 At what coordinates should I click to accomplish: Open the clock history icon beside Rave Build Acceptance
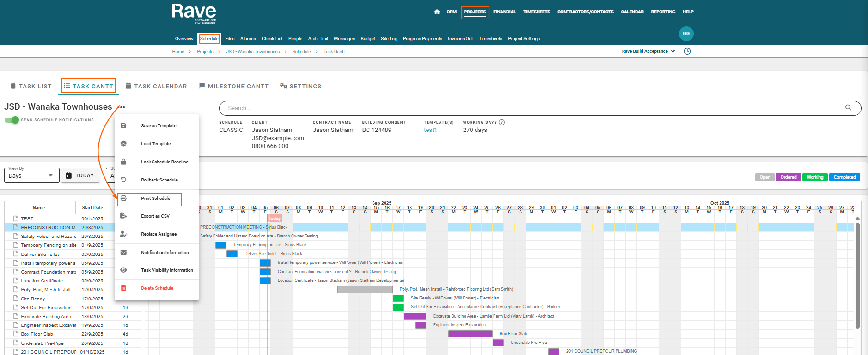coord(687,51)
